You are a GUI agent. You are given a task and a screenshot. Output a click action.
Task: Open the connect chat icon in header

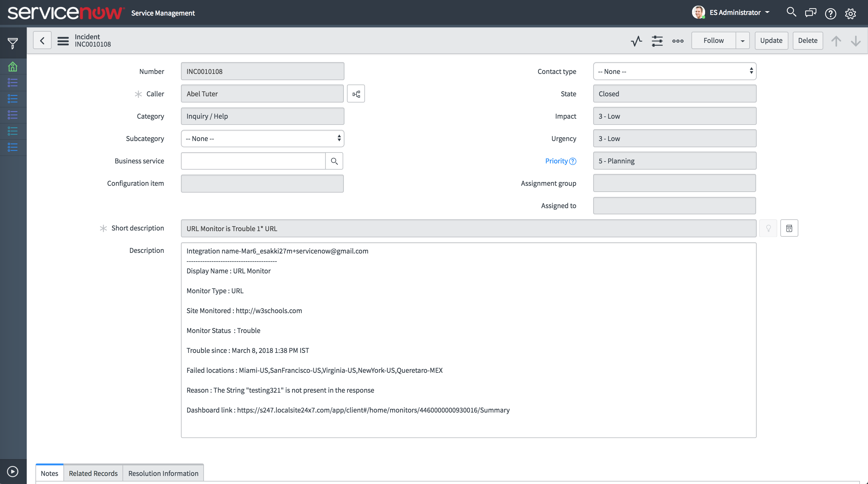(810, 13)
